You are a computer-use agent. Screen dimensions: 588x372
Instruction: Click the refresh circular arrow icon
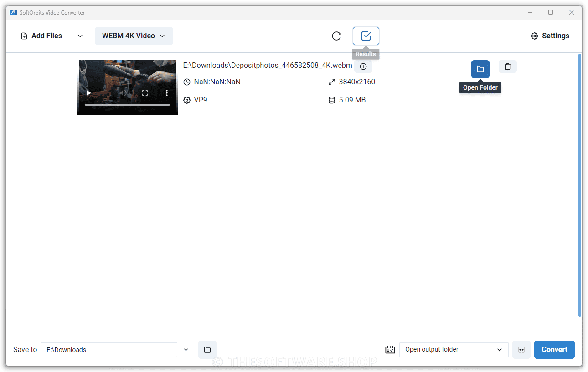(x=336, y=36)
